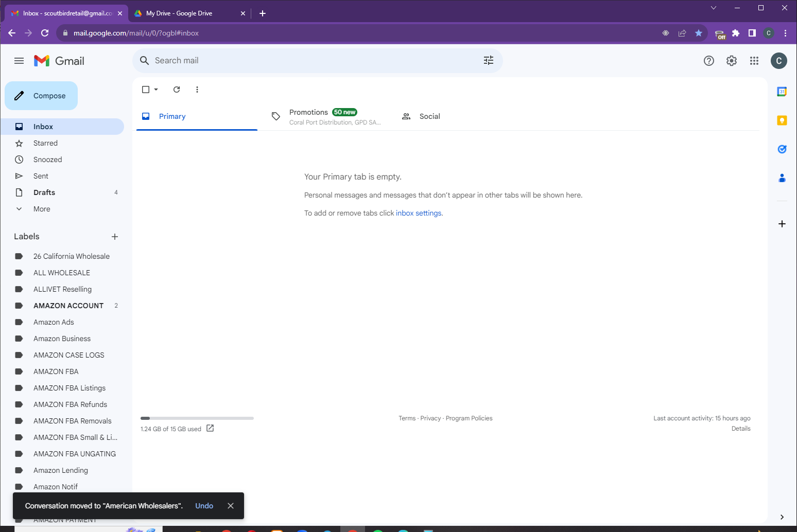Viewport: 797px width, 532px height.
Task: Open Google Calendar side panel
Action: 782,92
